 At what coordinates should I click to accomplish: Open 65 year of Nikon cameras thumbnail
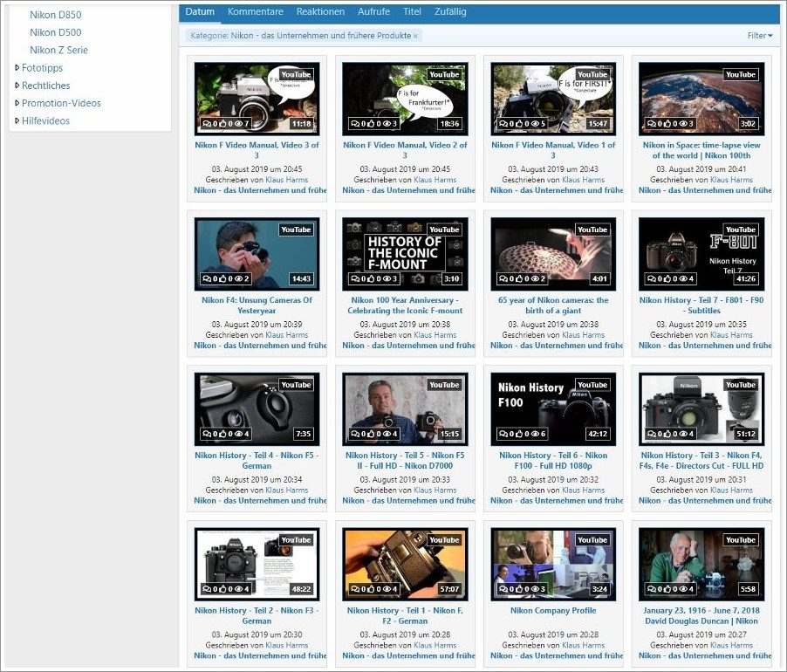point(553,254)
